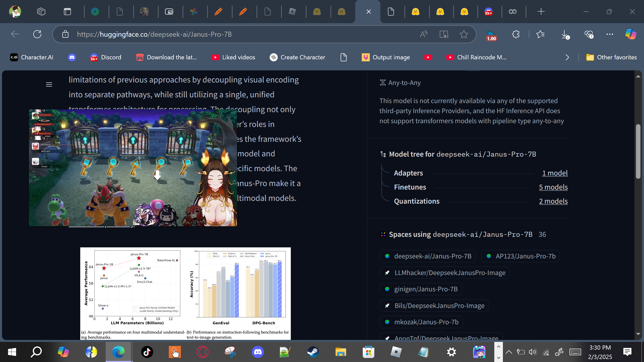This screenshot has width=644, height=362.
Task: Open the Download the lat... bookmark
Action: 167,57
